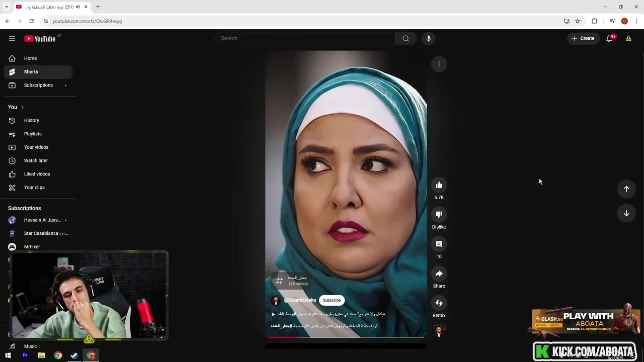Select Shorts in the sidebar
Viewport: 644px width, 362px height.
pyautogui.click(x=38, y=72)
